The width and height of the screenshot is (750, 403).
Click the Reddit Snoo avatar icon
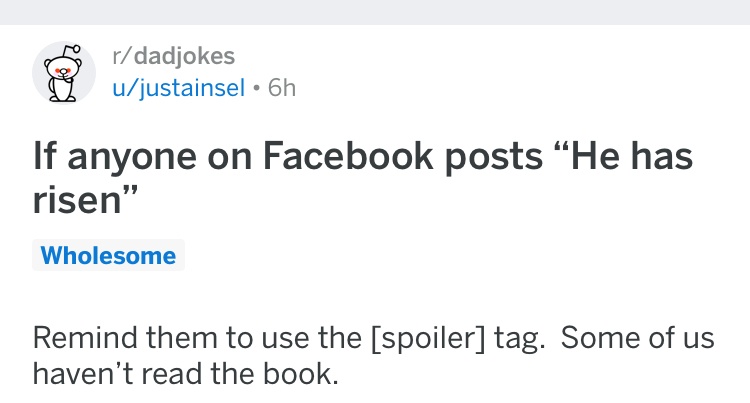pos(64,72)
